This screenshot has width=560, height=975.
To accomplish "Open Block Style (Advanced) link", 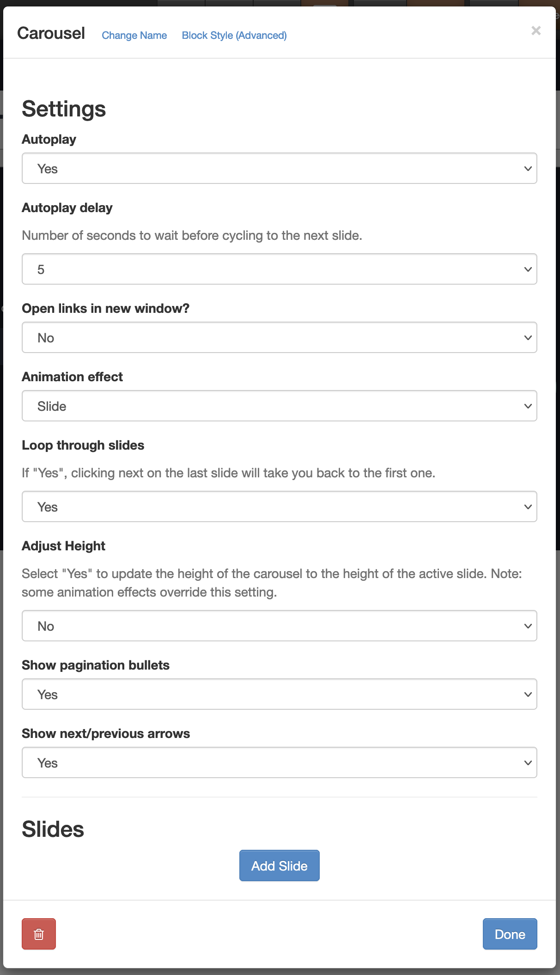I will (234, 36).
